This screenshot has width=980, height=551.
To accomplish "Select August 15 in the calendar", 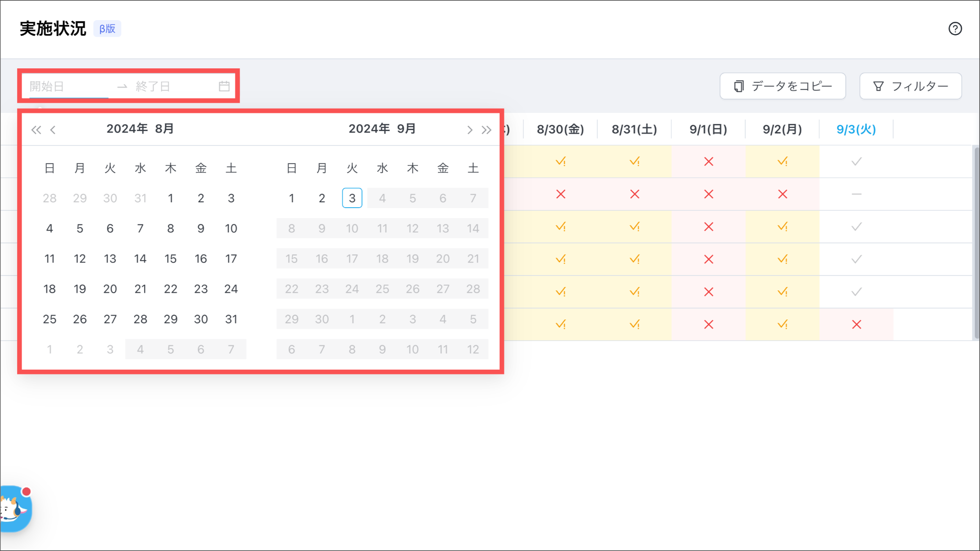I will pyautogui.click(x=170, y=259).
